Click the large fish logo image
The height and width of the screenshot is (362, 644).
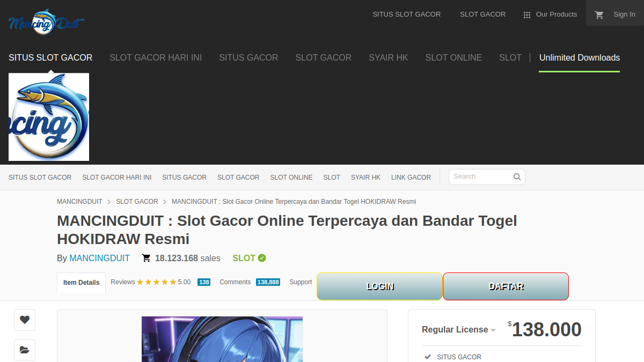(x=49, y=117)
